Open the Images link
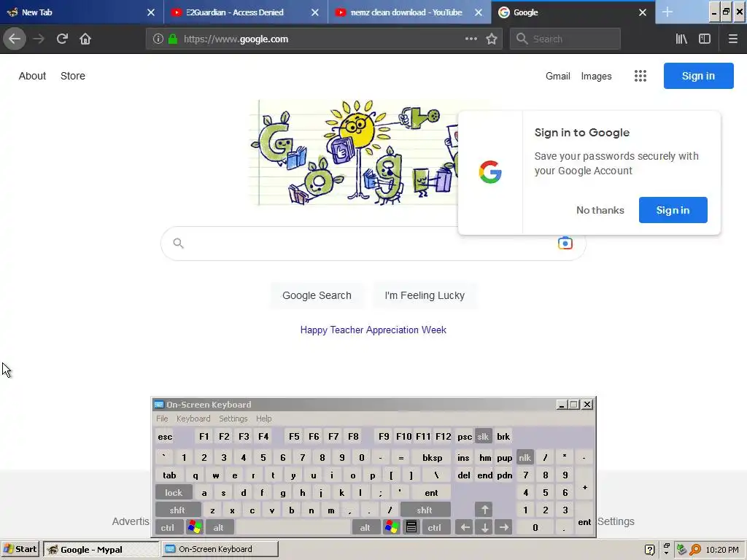 click(596, 76)
